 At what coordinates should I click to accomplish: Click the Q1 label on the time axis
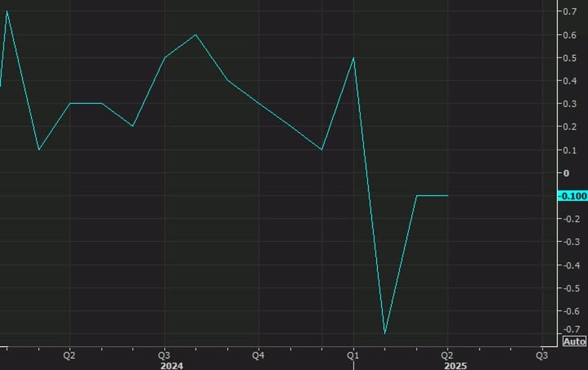pos(353,356)
